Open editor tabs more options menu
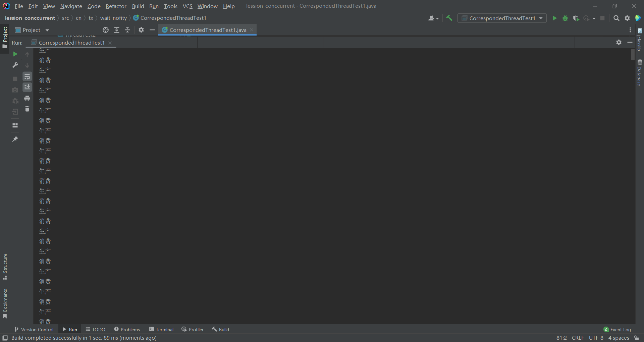Viewport: 644px width, 342px height. 630,30
